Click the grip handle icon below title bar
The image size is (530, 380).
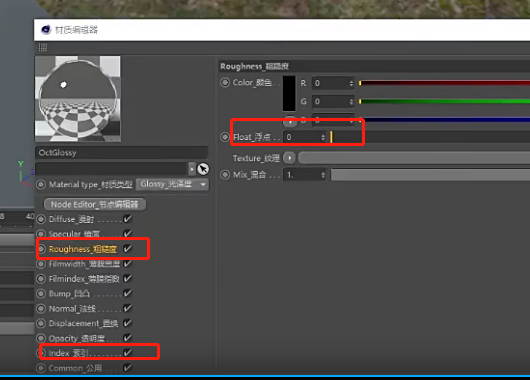[x=43, y=47]
